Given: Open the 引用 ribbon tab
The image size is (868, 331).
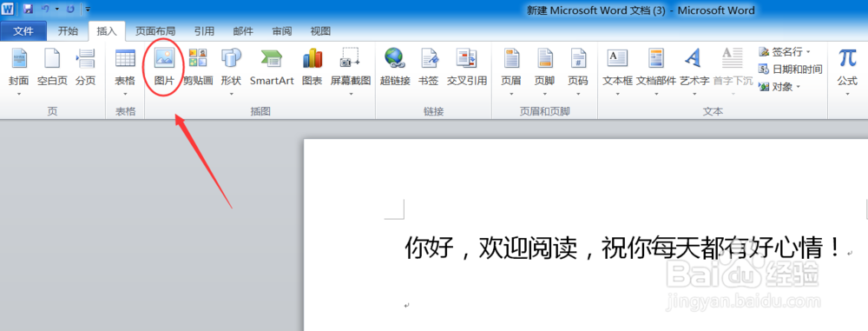Looking at the screenshot, I should (x=204, y=31).
